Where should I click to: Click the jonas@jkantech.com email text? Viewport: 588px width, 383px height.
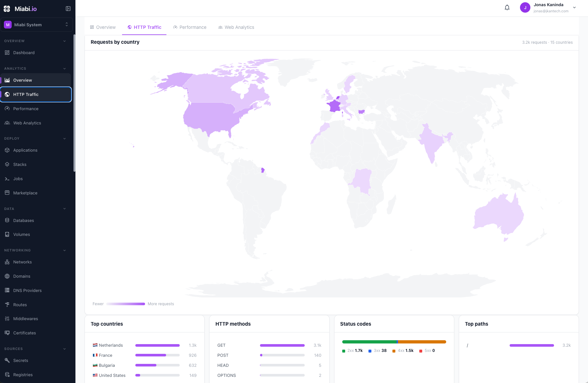click(551, 11)
